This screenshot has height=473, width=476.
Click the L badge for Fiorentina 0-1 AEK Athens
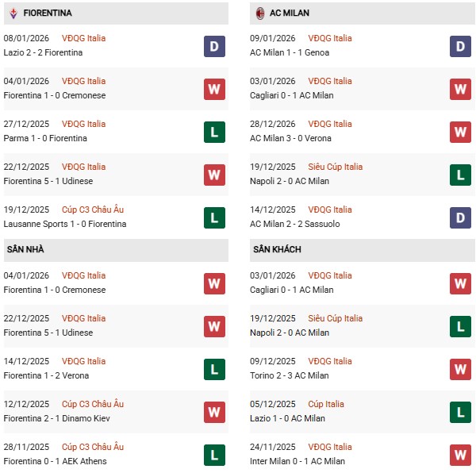point(214,455)
